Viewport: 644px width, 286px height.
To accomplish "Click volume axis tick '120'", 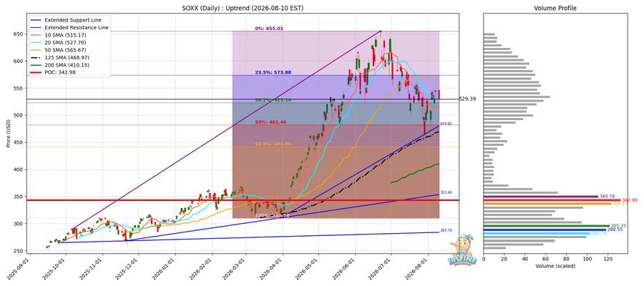I will 608,259.
